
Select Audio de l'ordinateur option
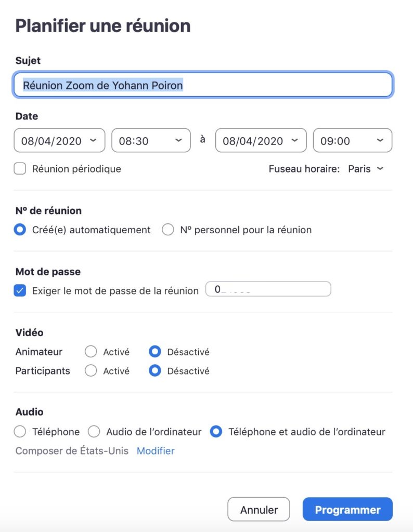(x=94, y=432)
